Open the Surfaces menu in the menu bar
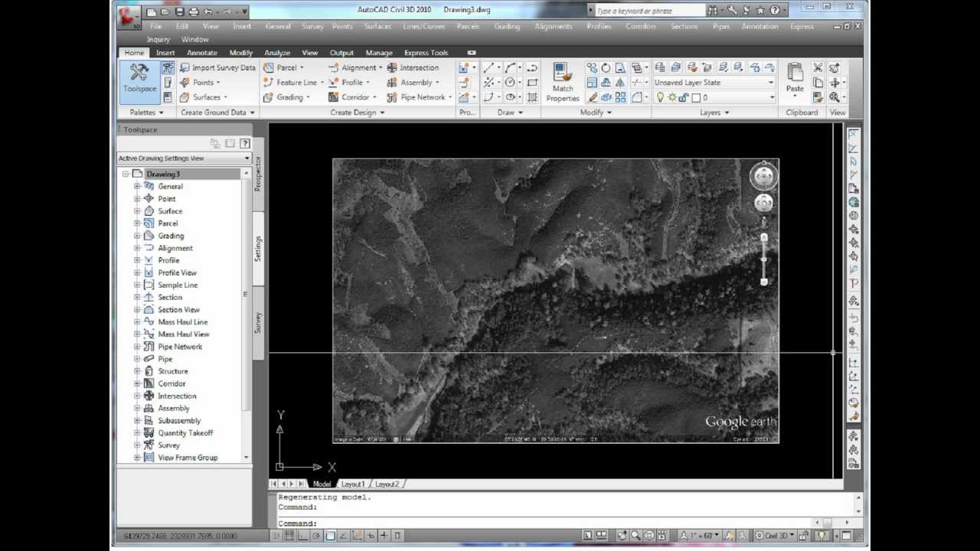 click(377, 26)
